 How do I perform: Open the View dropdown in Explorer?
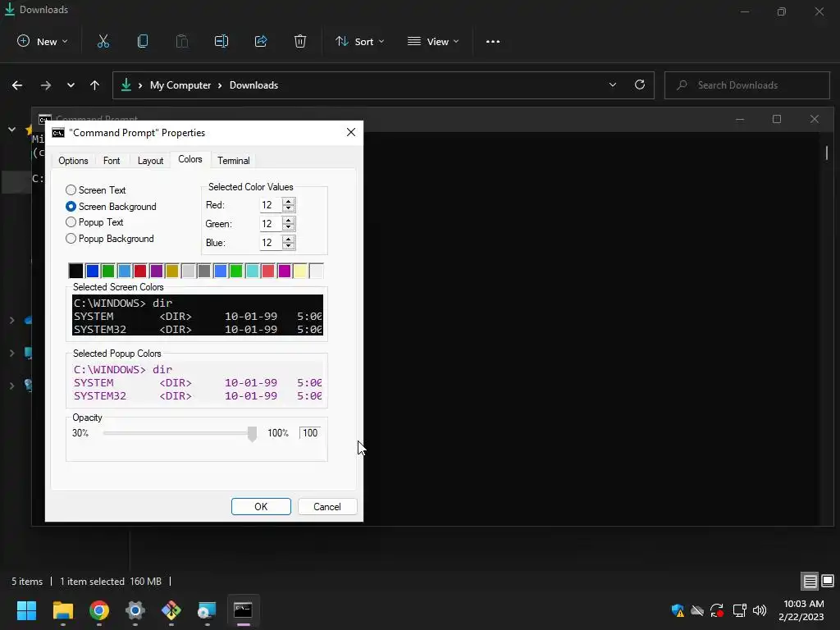pyautogui.click(x=433, y=41)
